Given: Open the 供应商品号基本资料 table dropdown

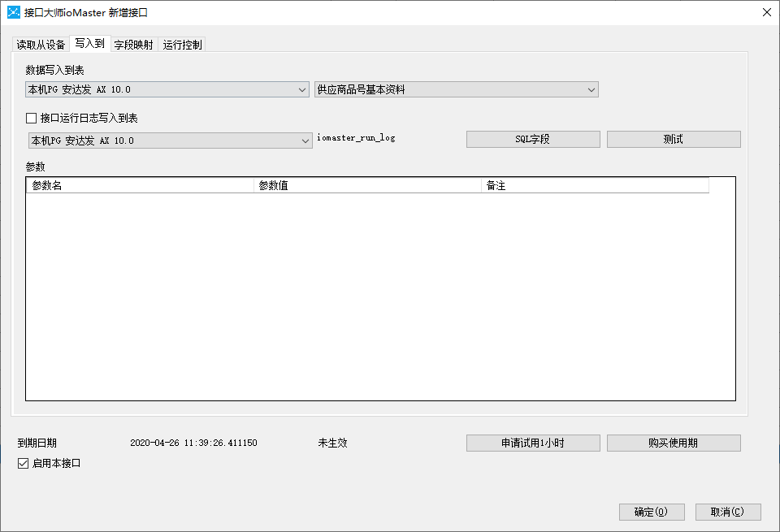Looking at the screenshot, I should 456,89.
